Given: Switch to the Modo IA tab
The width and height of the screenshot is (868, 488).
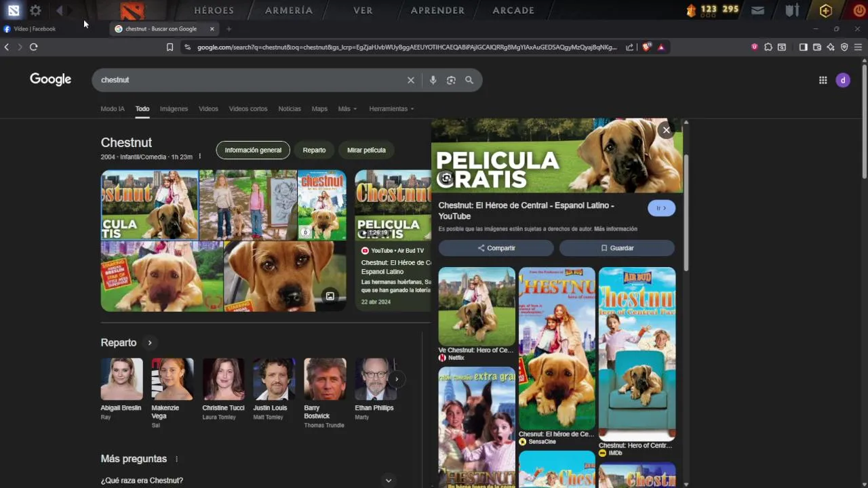Looking at the screenshot, I should click(x=113, y=108).
